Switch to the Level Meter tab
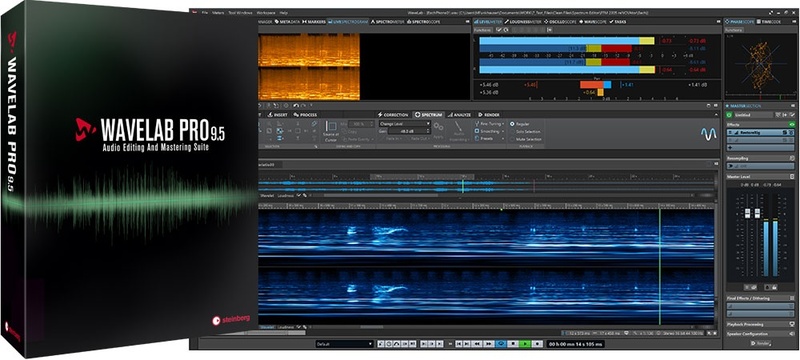800x360 pixels. pos(488,22)
